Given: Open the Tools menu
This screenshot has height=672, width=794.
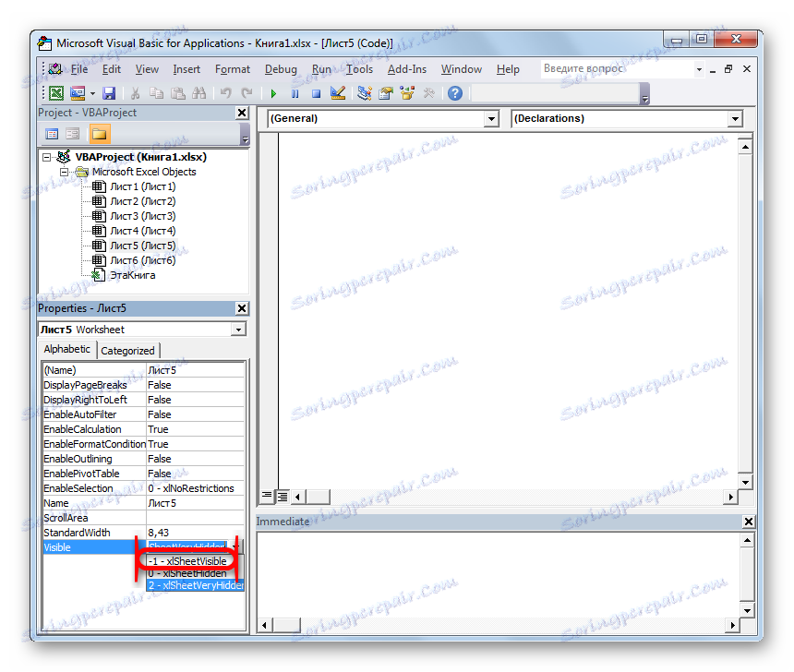Looking at the screenshot, I should click(359, 69).
